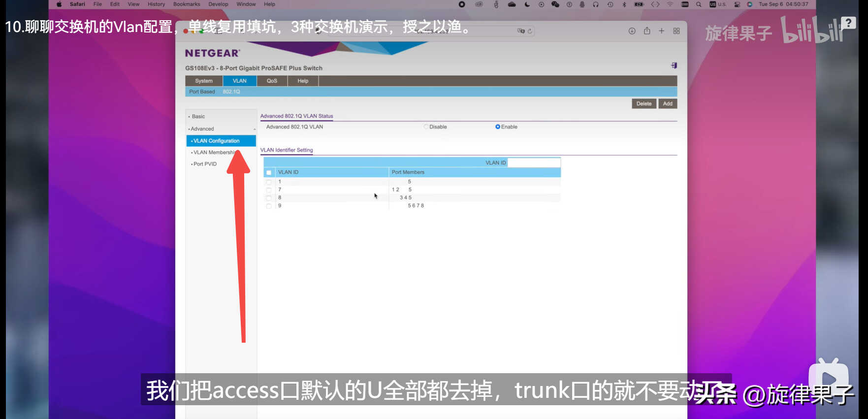Check the box for VLAN ID 7

(269, 190)
